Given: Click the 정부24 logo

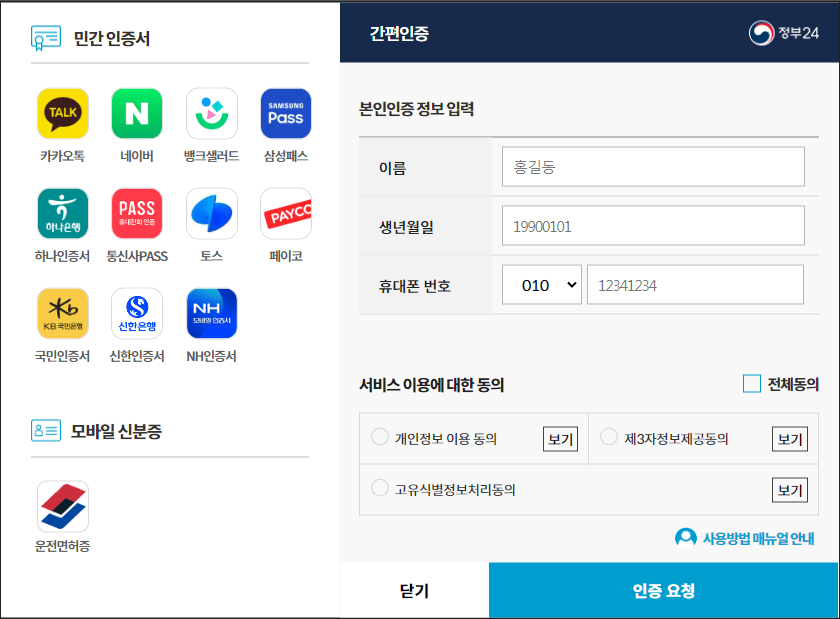Looking at the screenshot, I should [x=784, y=33].
